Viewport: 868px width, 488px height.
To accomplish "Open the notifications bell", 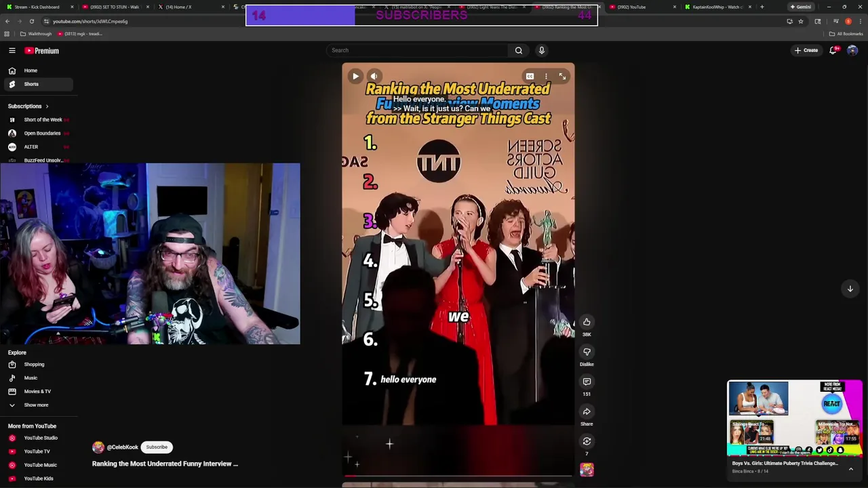I will pyautogui.click(x=833, y=50).
